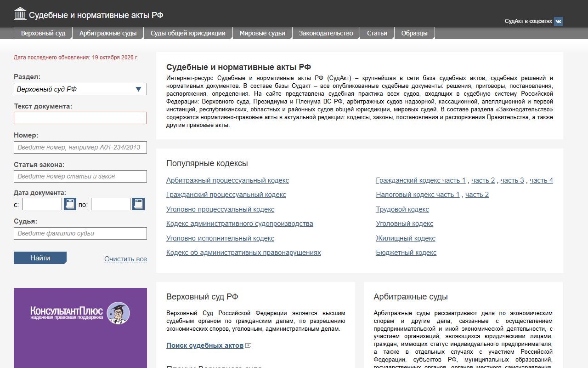Click the Статья закона input field
588x368 pixels.
80,176
